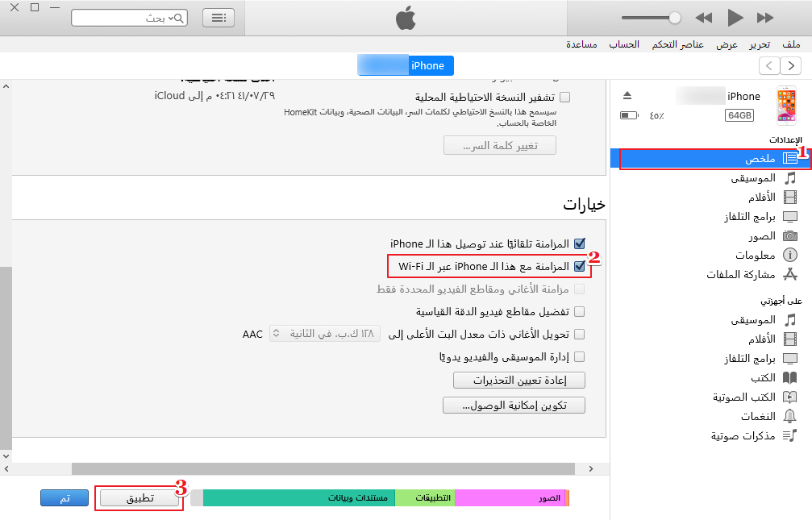This screenshot has width=812, height=520.
Task: Click the vertical scrollbar down arrow
Action: pyautogui.click(x=6, y=456)
